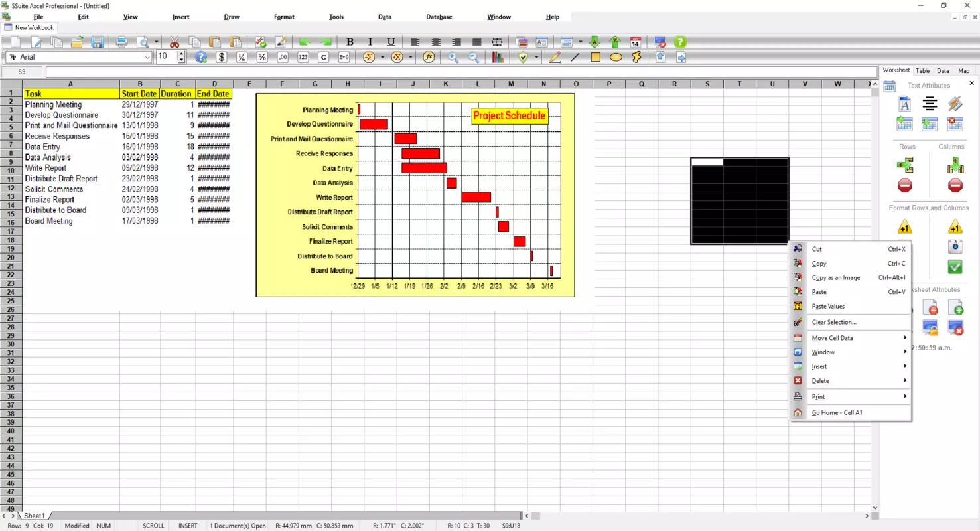Click the insert chart bar graph icon
980x531 pixels.
coord(498,57)
